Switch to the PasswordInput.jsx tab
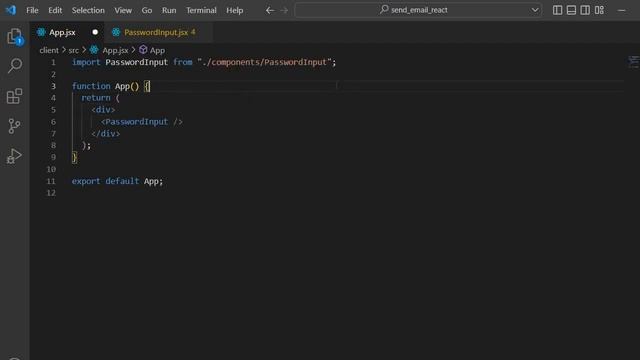 [x=158, y=32]
